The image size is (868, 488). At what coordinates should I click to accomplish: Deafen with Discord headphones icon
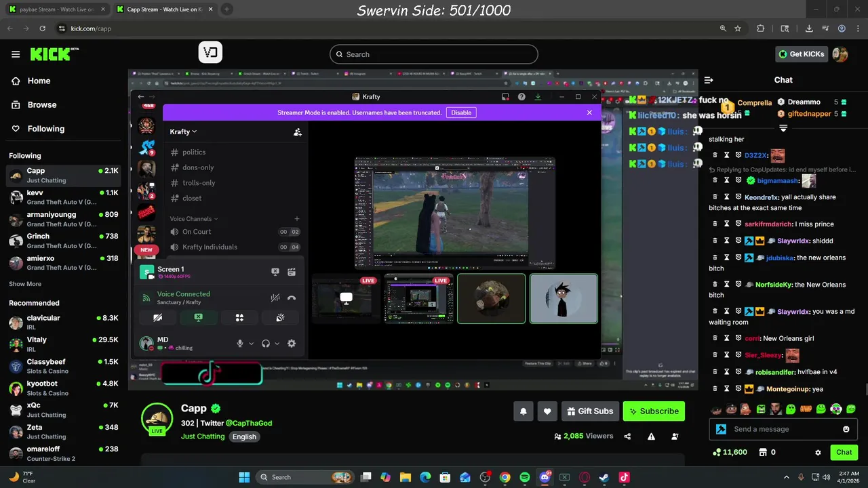(266, 344)
